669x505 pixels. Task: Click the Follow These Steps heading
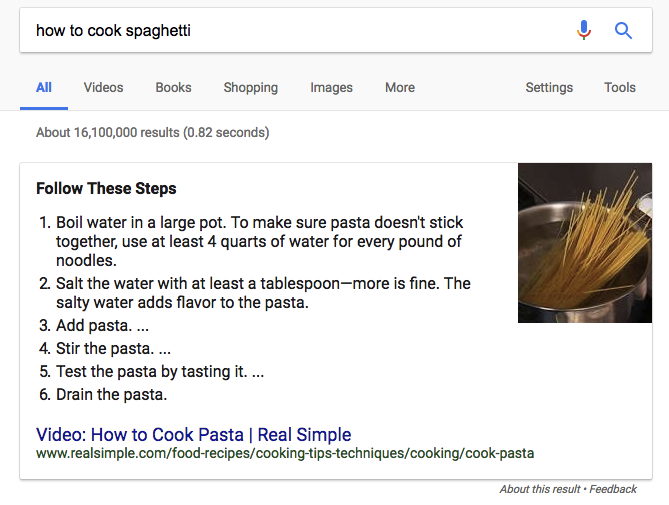(x=106, y=188)
